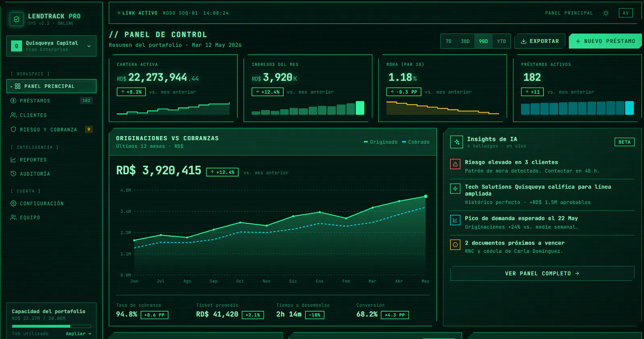Image resolution: width=644 pixels, height=339 pixels.
Task: Click the Riesgo y Cobranza shield icon
Action: [13, 129]
